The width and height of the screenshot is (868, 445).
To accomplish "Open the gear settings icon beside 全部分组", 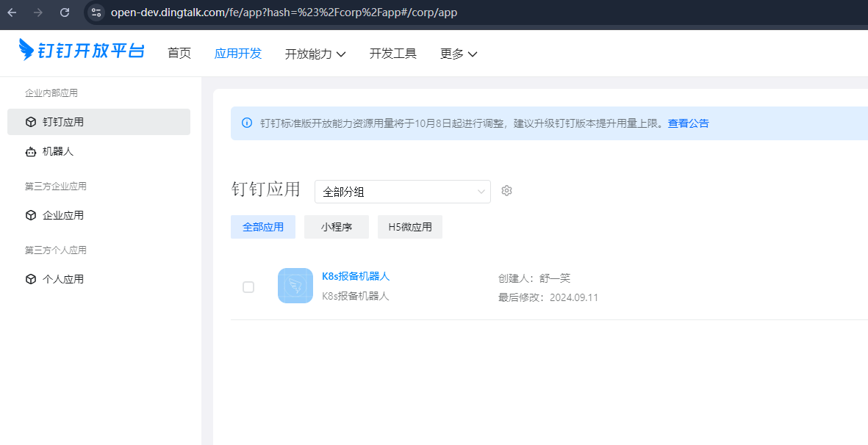I will pyautogui.click(x=506, y=191).
